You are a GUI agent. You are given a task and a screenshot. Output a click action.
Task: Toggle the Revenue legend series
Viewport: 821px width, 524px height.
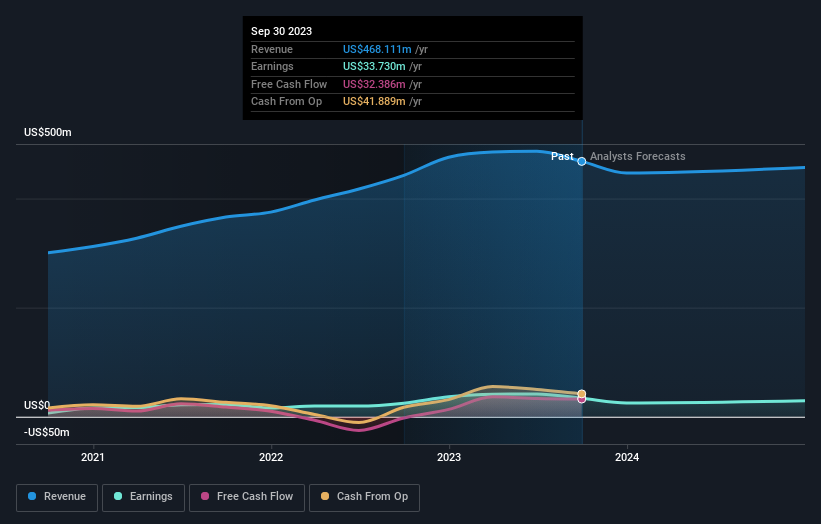click(57, 497)
